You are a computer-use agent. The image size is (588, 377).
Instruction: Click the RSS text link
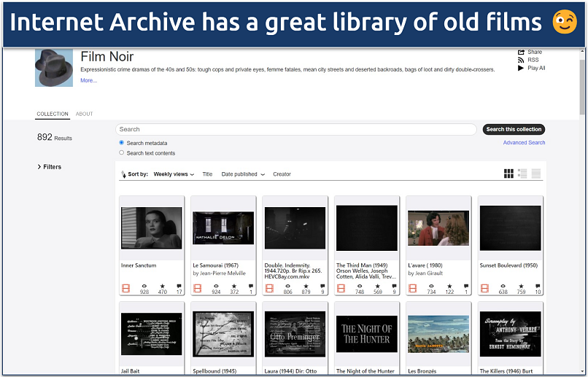(533, 60)
